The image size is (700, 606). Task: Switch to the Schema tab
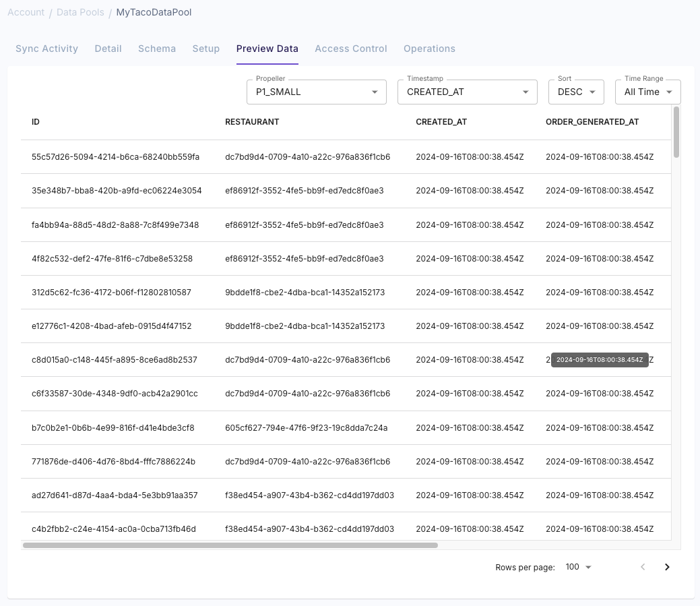[x=157, y=49]
